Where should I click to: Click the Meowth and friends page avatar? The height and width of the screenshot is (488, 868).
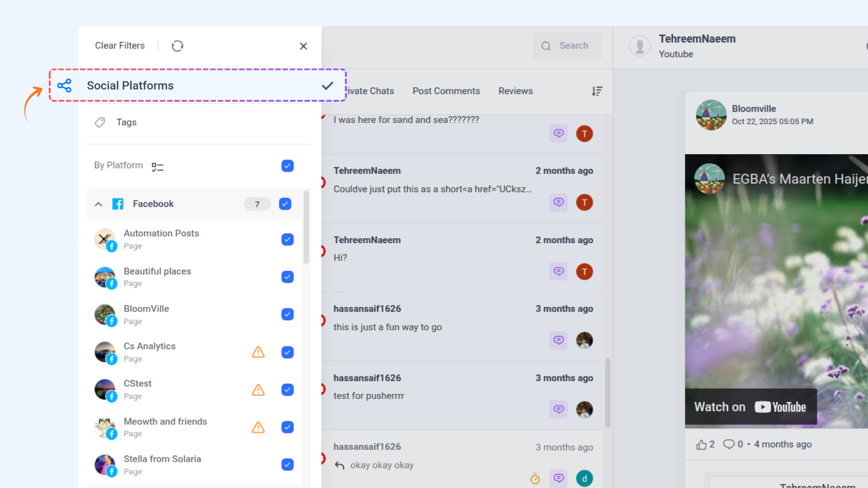(x=105, y=427)
